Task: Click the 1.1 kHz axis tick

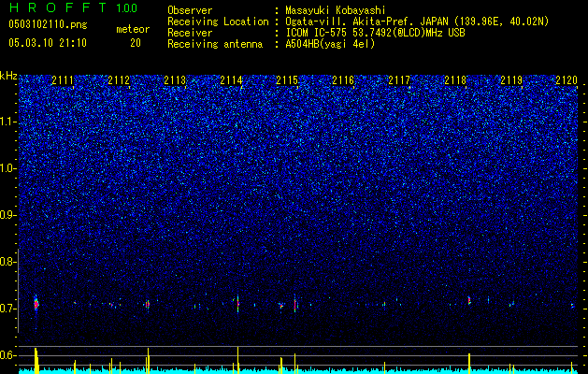Action: (9, 122)
